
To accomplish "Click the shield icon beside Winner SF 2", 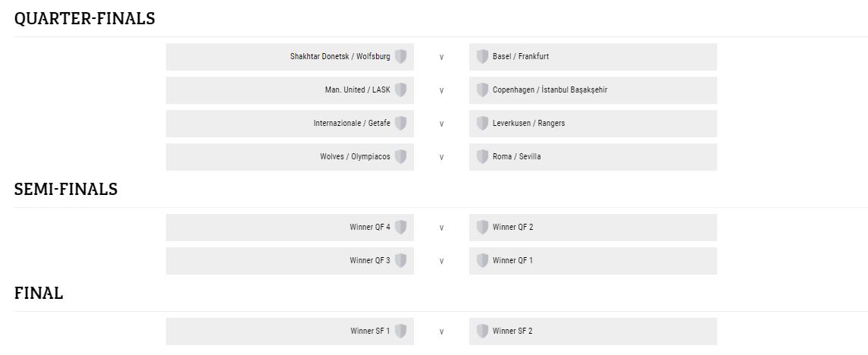I will (482, 331).
